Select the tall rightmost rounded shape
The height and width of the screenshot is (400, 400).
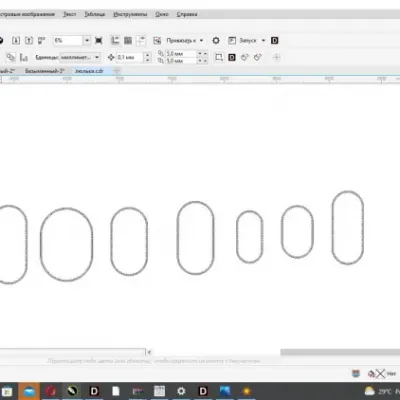[x=348, y=228]
